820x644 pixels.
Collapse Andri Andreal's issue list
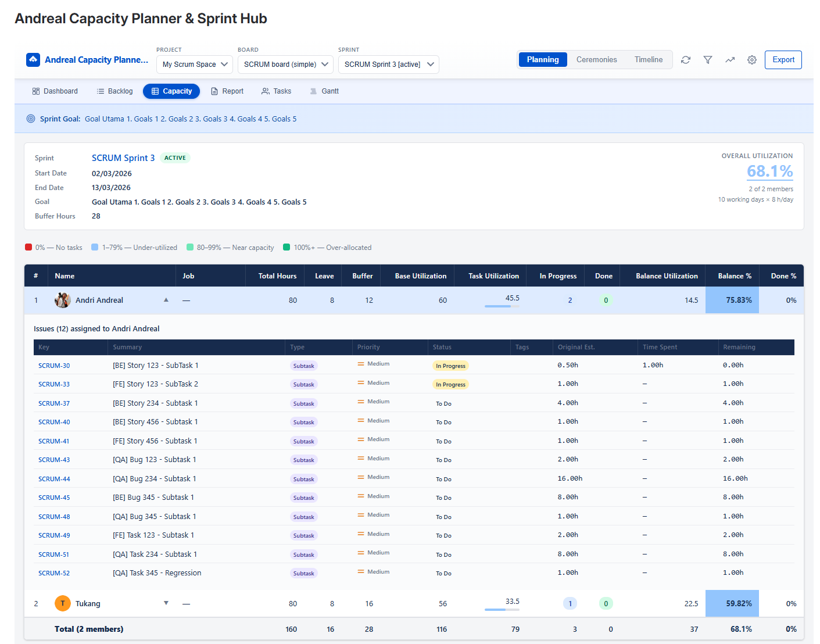click(166, 300)
